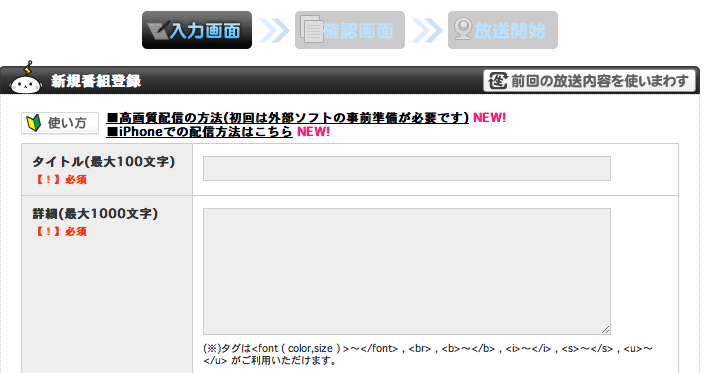The width and height of the screenshot is (704, 373).
Task: Click the 確認画面 step button
Action: coord(350,30)
